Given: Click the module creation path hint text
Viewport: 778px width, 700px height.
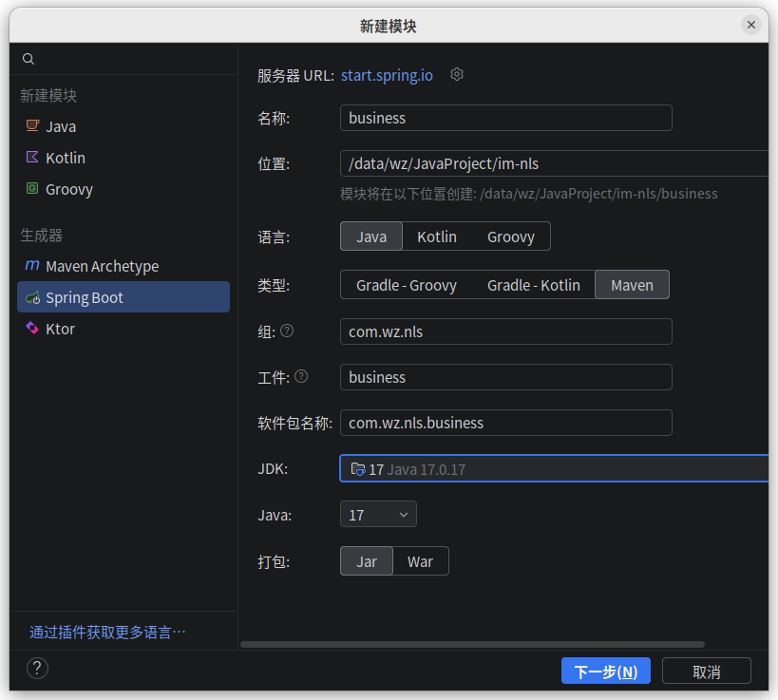Looking at the screenshot, I should pyautogui.click(x=529, y=194).
